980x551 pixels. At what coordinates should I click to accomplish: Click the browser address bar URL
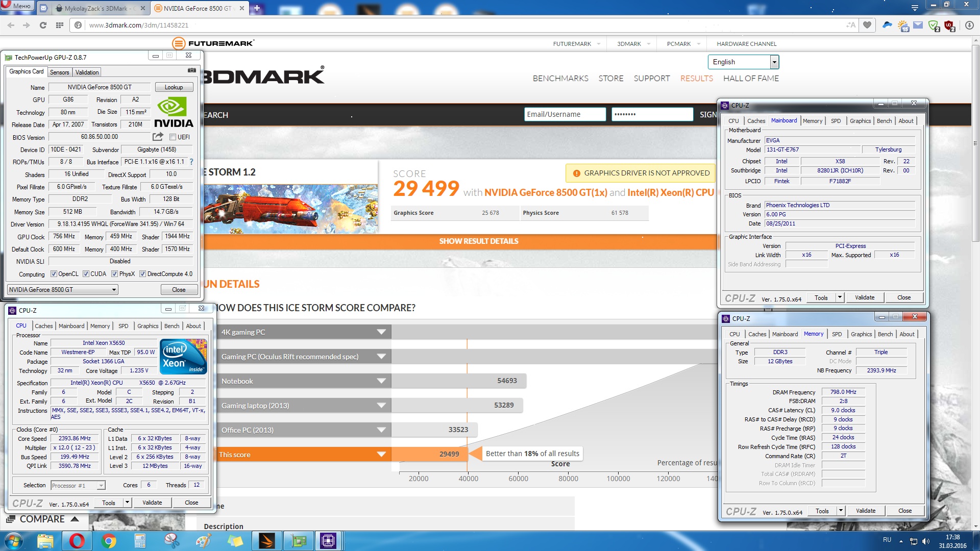click(x=138, y=25)
